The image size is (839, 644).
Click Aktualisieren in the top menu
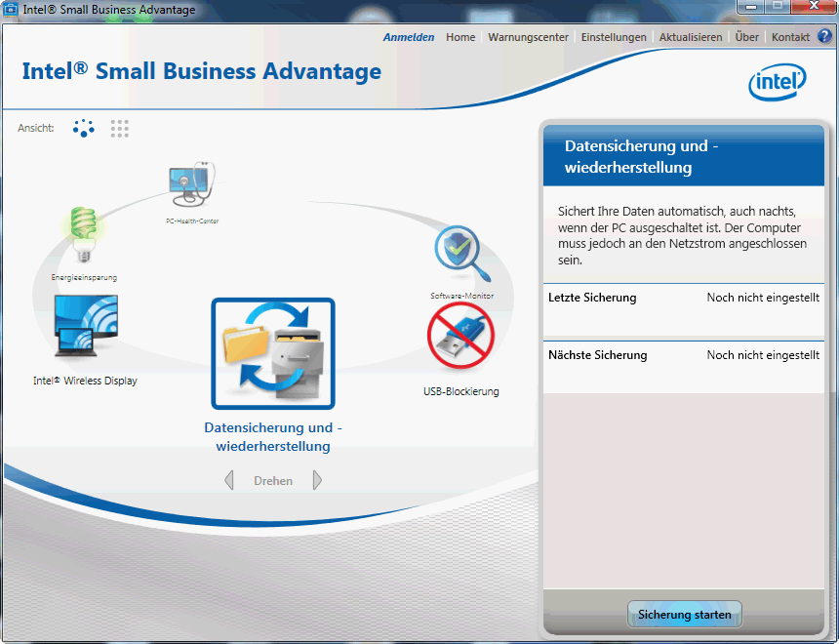coord(691,37)
